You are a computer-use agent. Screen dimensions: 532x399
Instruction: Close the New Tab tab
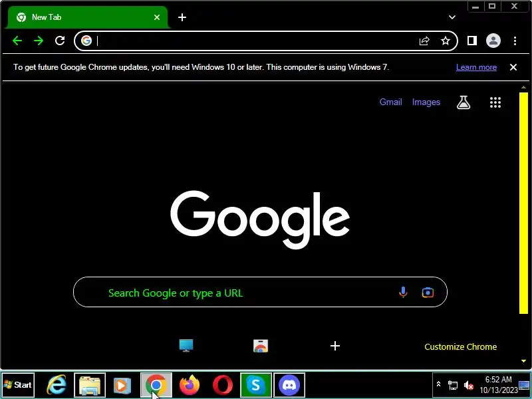[x=157, y=17]
